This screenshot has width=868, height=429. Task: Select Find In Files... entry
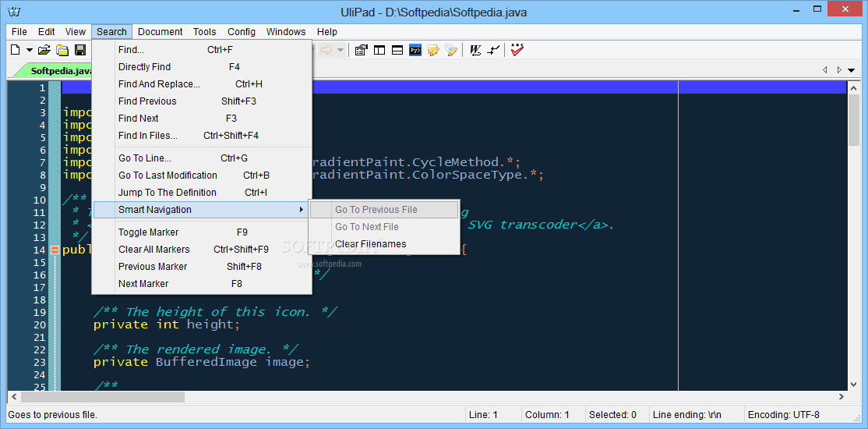pos(202,135)
